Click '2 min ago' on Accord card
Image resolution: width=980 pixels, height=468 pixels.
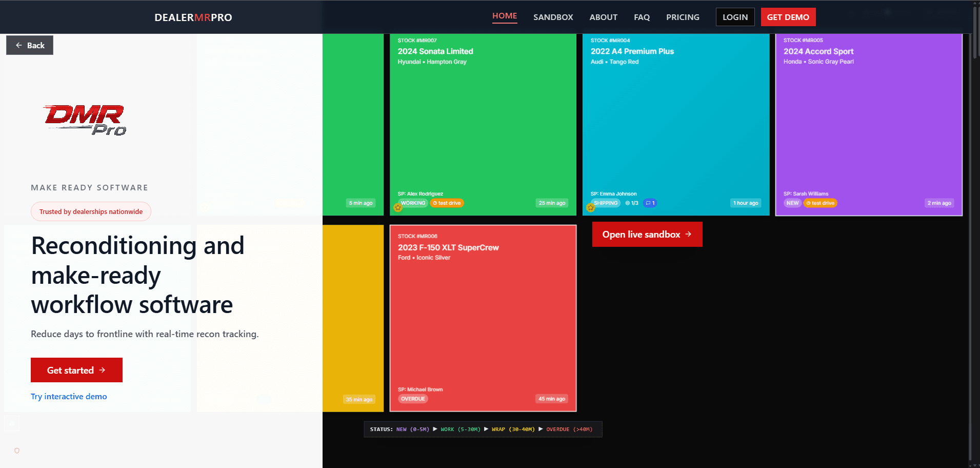coord(939,203)
